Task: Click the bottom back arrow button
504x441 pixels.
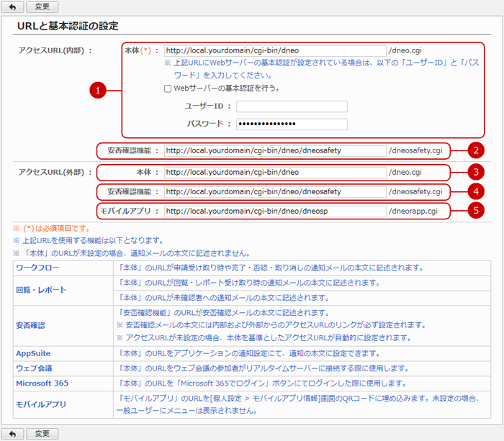Action: coord(14,433)
